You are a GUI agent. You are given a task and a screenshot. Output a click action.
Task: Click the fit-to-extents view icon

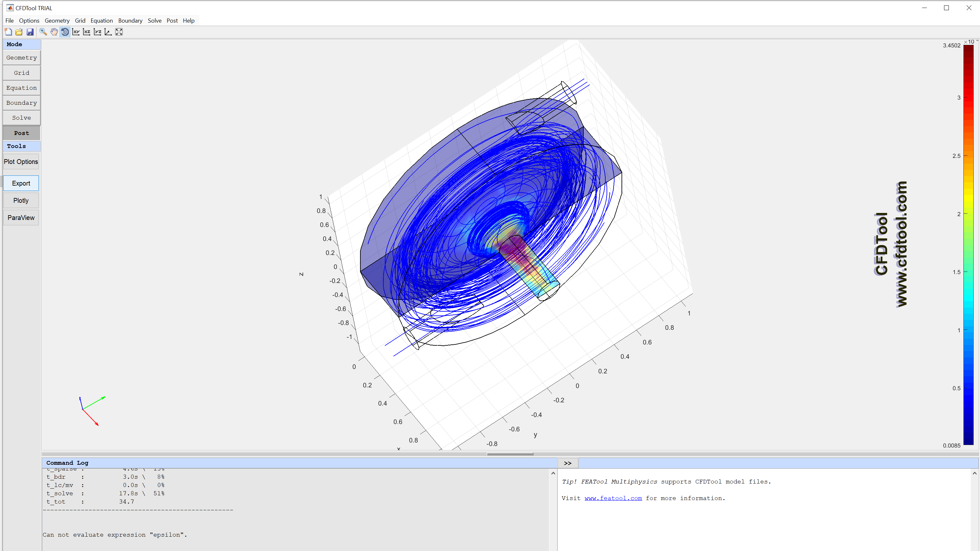[x=119, y=32]
